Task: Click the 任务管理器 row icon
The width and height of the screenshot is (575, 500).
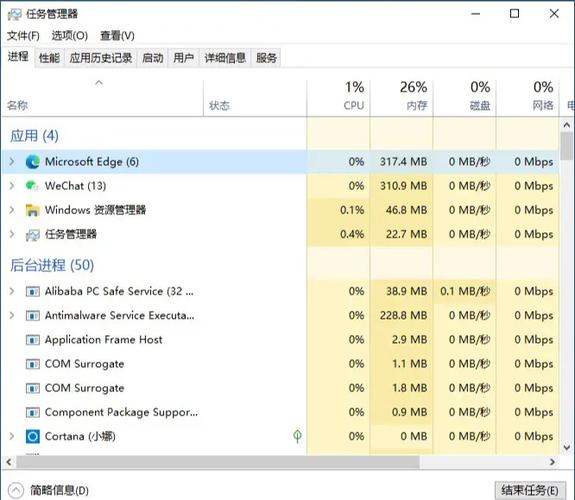Action: [33, 235]
